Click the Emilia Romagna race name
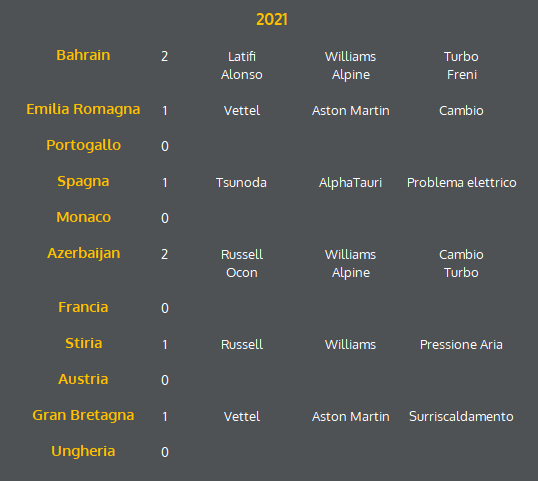Image resolution: width=538 pixels, height=481 pixels. point(83,109)
